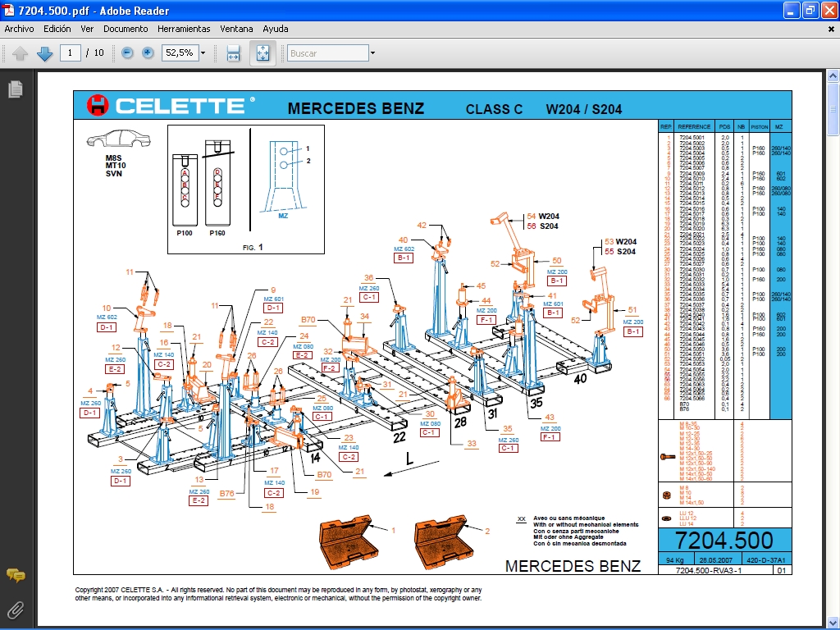Expand the Buscar search options arrow
840x630 pixels.
click(x=372, y=53)
